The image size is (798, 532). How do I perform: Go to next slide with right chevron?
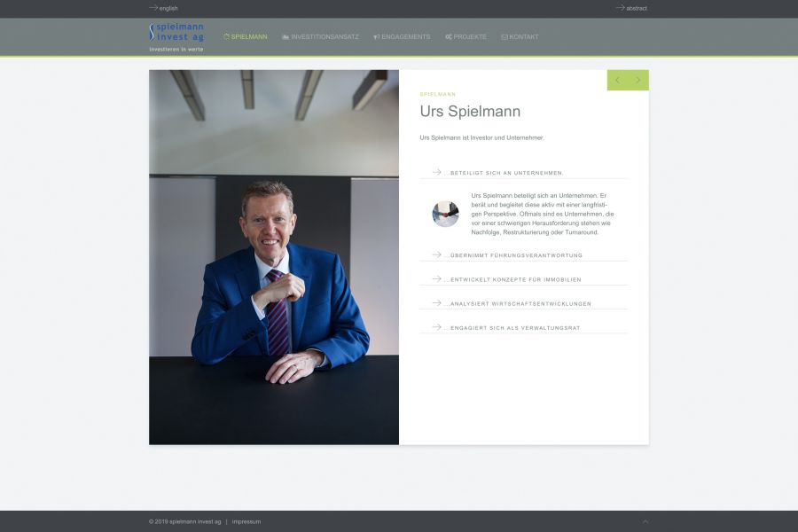pos(638,80)
